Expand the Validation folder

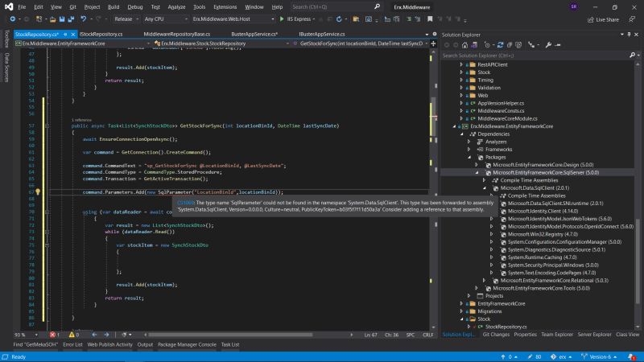461,88
